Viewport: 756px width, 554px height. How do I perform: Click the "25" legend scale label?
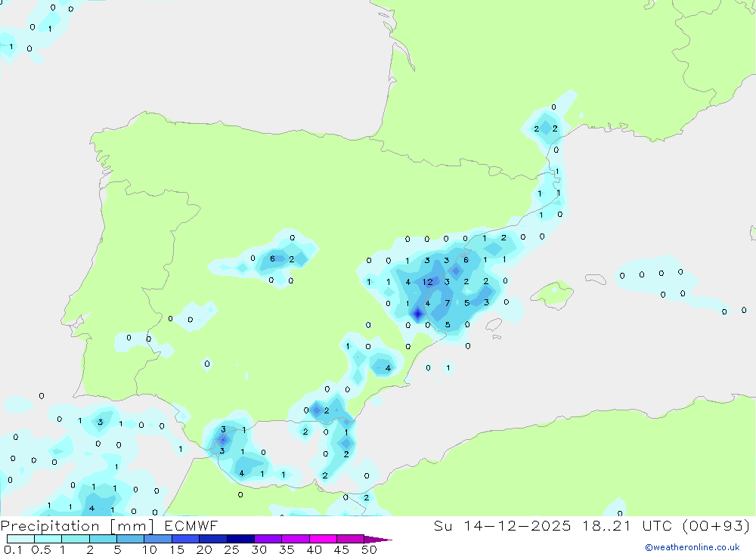pyautogui.click(x=232, y=549)
